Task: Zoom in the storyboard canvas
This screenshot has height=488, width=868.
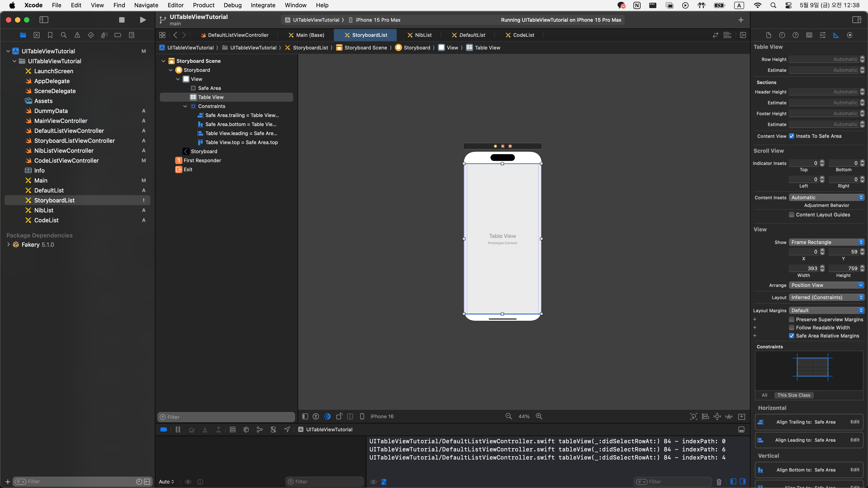Action: click(x=539, y=416)
